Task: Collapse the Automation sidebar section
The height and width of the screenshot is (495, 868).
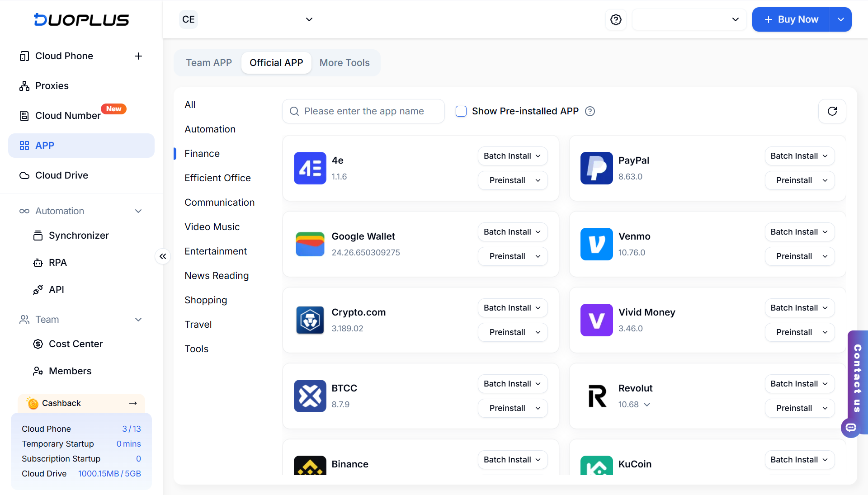Action: (x=138, y=211)
